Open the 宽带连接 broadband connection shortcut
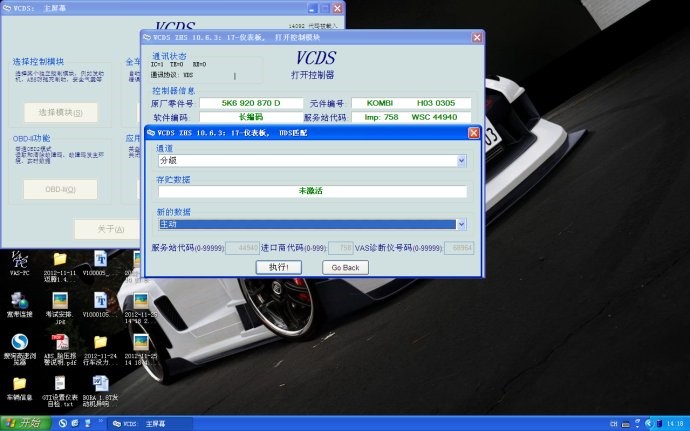The image size is (690, 431). [19, 305]
